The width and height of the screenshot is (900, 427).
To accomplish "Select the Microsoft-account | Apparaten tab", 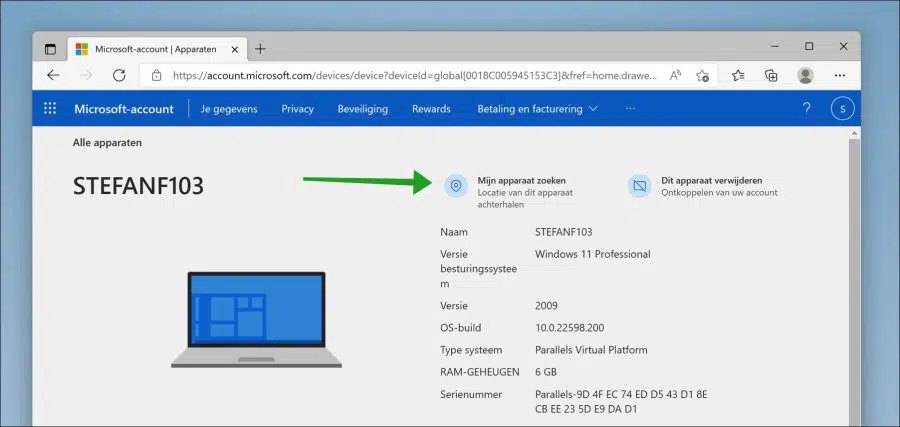I will tap(157, 49).
